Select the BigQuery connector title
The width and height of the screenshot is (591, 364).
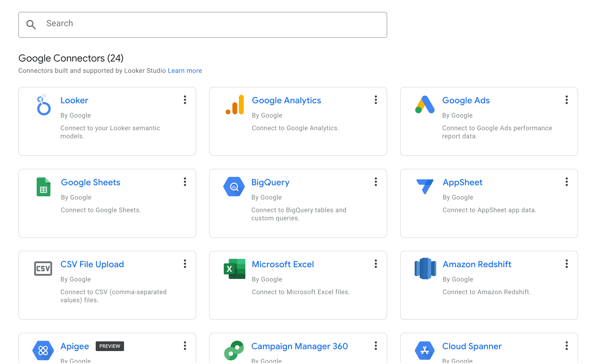click(270, 182)
